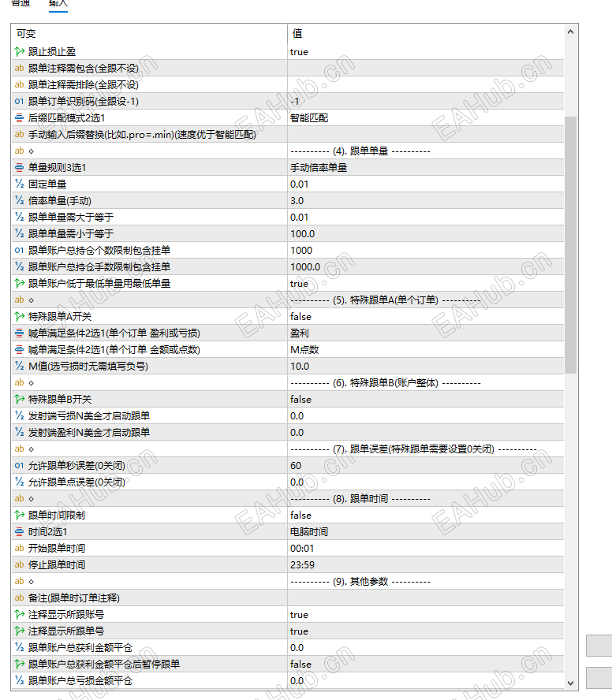Click the ab icon beside 备注(跟单时订单注释)
The image size is (612, 700).
[19, 598]
